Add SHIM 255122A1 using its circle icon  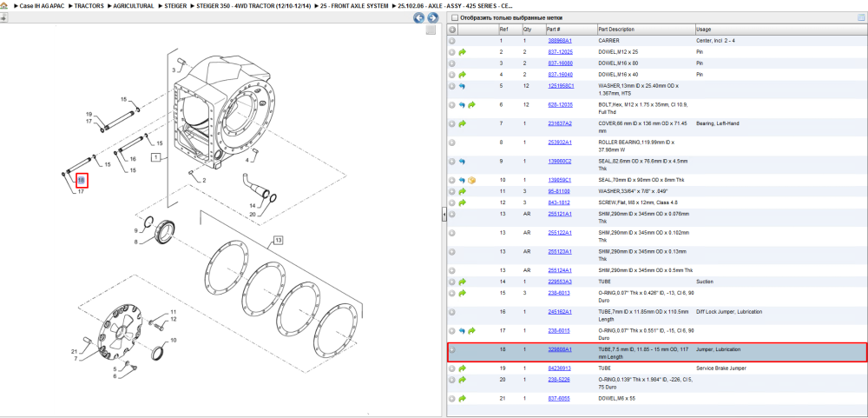(451, 233)
